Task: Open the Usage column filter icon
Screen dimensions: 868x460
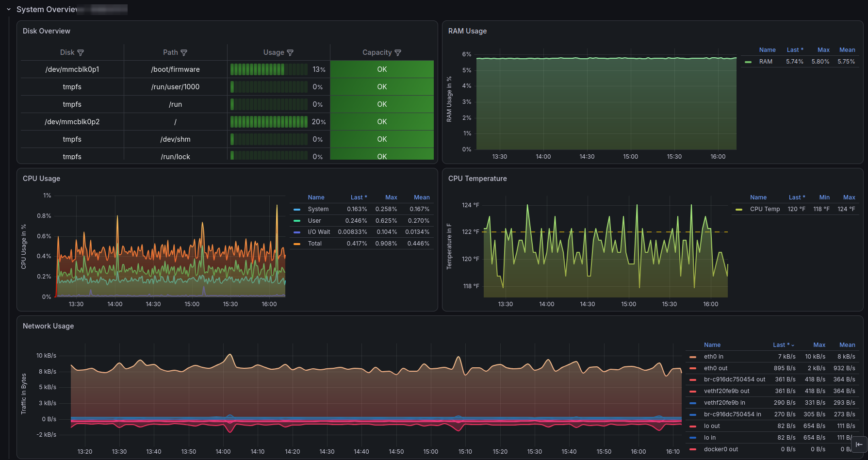Action: (x=290, y=52)
